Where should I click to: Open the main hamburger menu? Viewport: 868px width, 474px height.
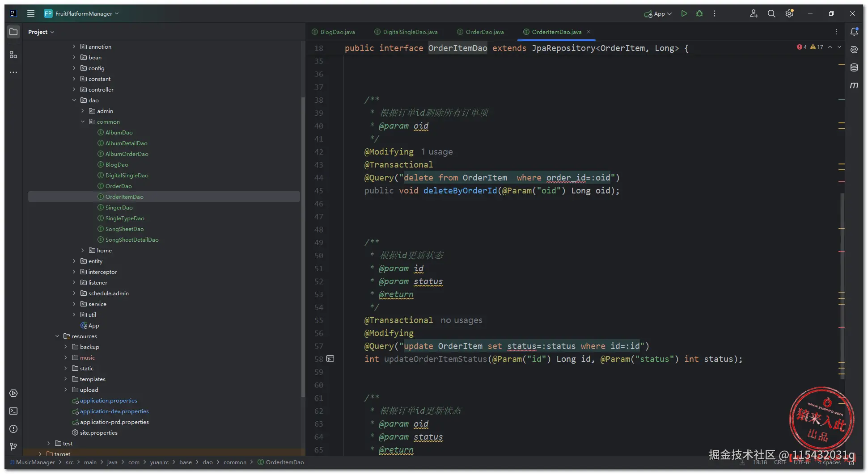coord(31,13)
